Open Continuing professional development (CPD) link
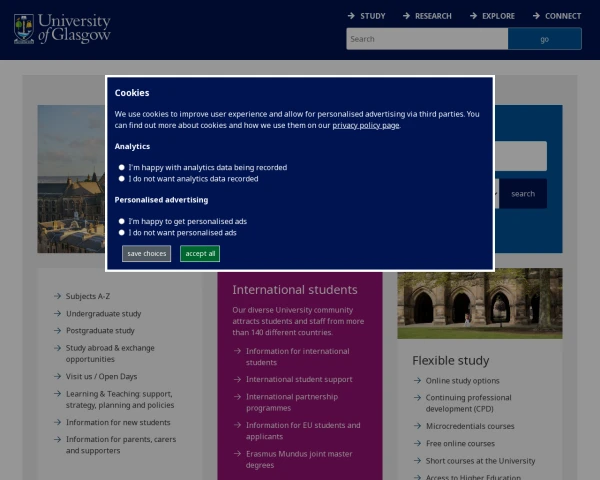Image resolution: width=600 pixels, height=480 pixels. click(468, 403)
